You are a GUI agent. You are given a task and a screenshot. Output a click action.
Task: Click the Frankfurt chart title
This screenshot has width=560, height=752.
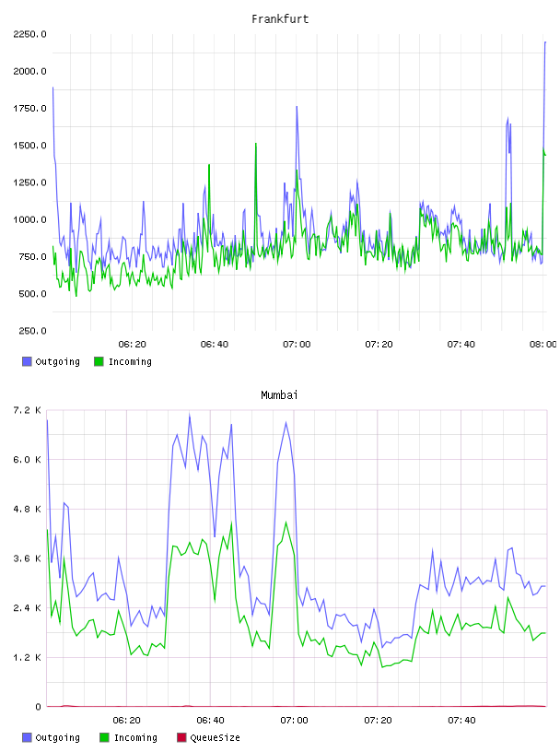280,19
